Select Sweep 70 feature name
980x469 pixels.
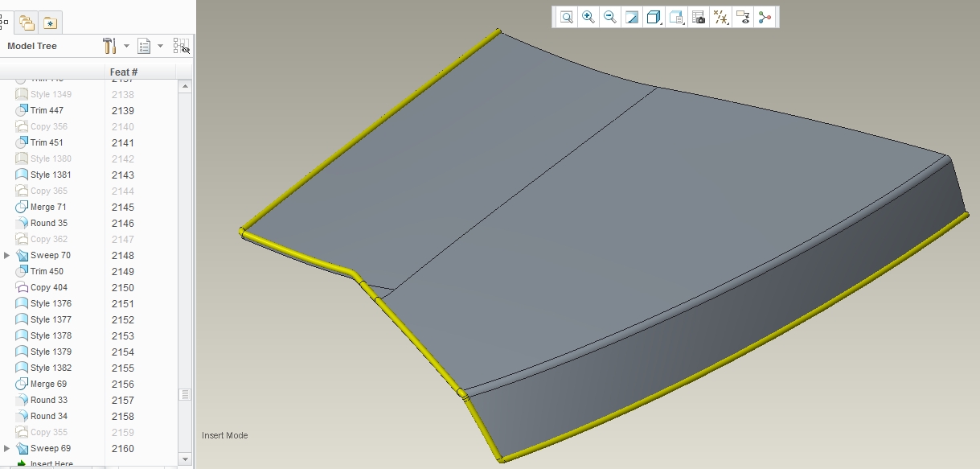pos(51,255)
